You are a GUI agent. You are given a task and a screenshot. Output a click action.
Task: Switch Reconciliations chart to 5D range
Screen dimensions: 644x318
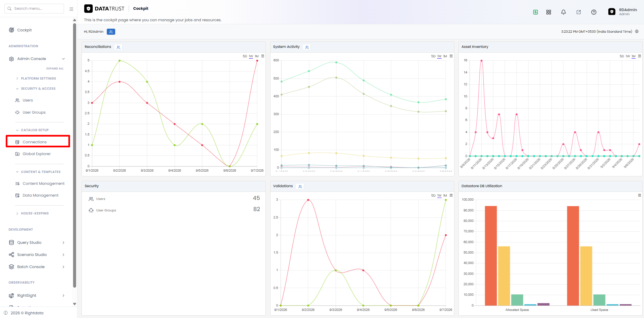click(x=245, y=56)
